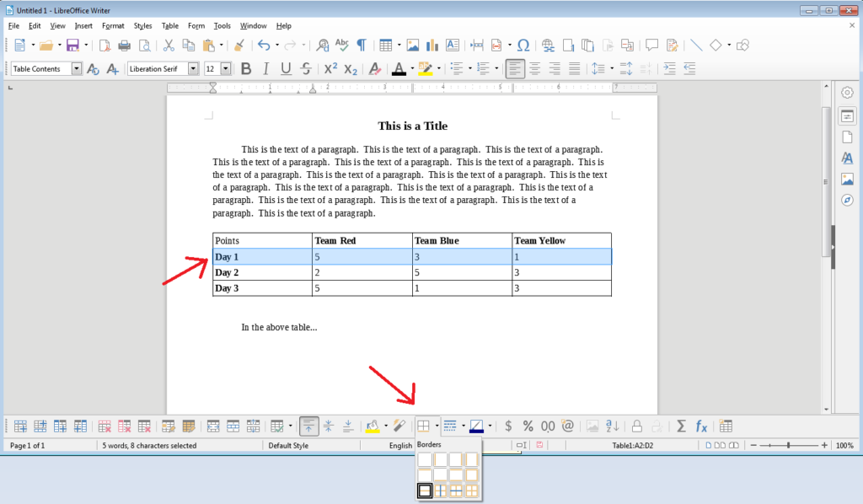Click the percent number format icon
Viewport: 863px width, 504px height.
point(528,426)
